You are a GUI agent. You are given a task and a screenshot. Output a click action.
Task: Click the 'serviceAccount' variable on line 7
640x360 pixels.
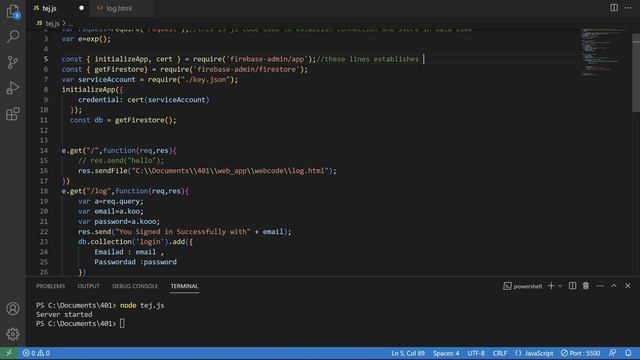107,80
